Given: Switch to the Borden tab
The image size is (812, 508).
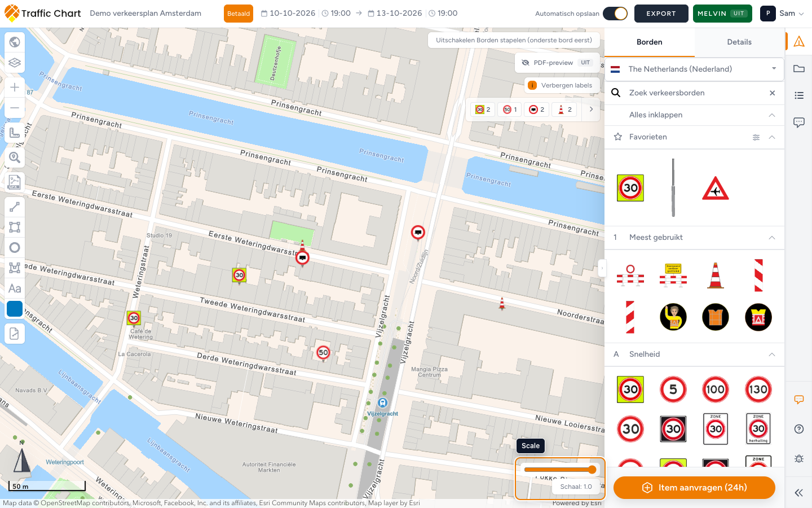Looking at the screenshot, I should click(650, 42).
